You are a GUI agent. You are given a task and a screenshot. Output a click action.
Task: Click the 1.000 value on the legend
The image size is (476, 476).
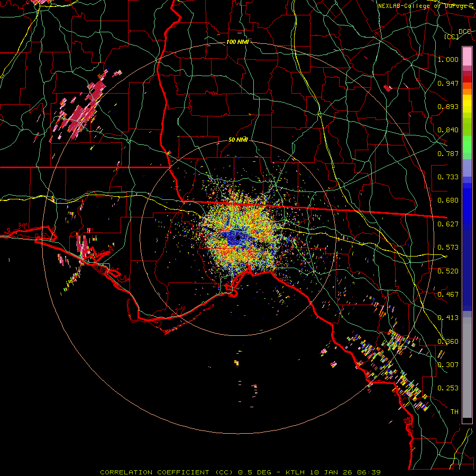pos(448,59)
